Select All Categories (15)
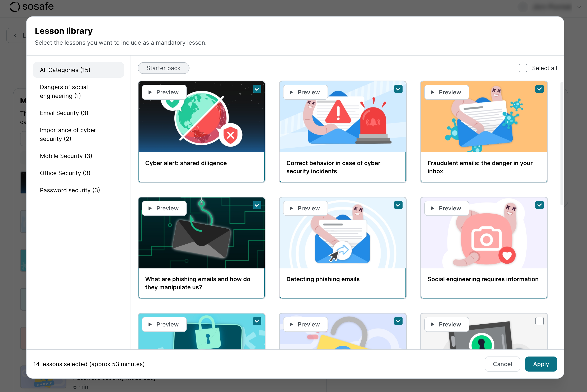This screenshot has height=392, width=587. 78,70
